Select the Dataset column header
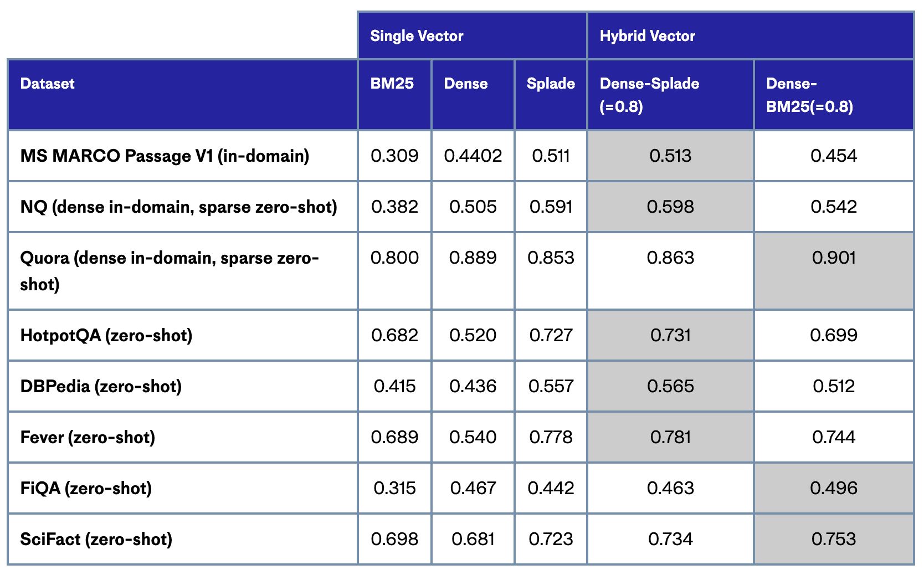The image size is (924, 575). click(48, 84)
